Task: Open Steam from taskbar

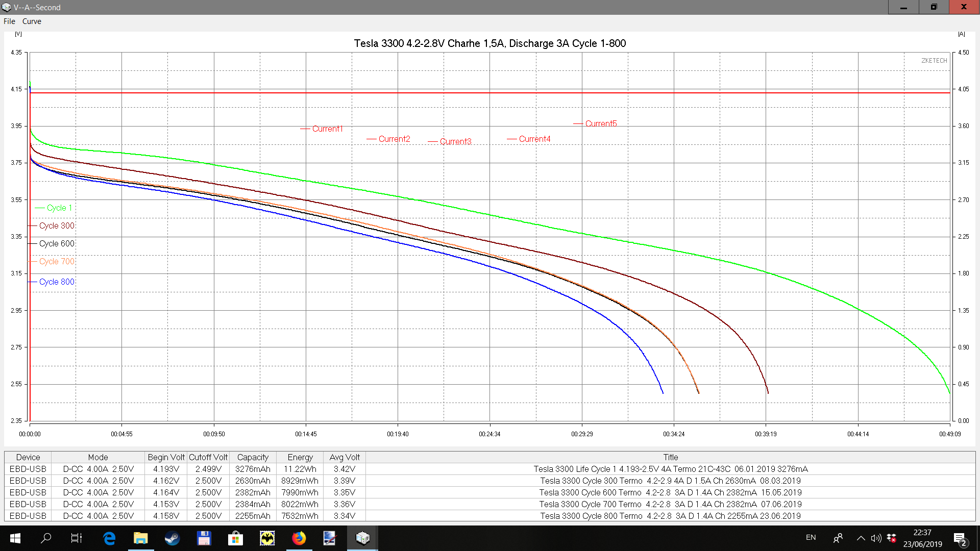Action: [x=172, y=538]
